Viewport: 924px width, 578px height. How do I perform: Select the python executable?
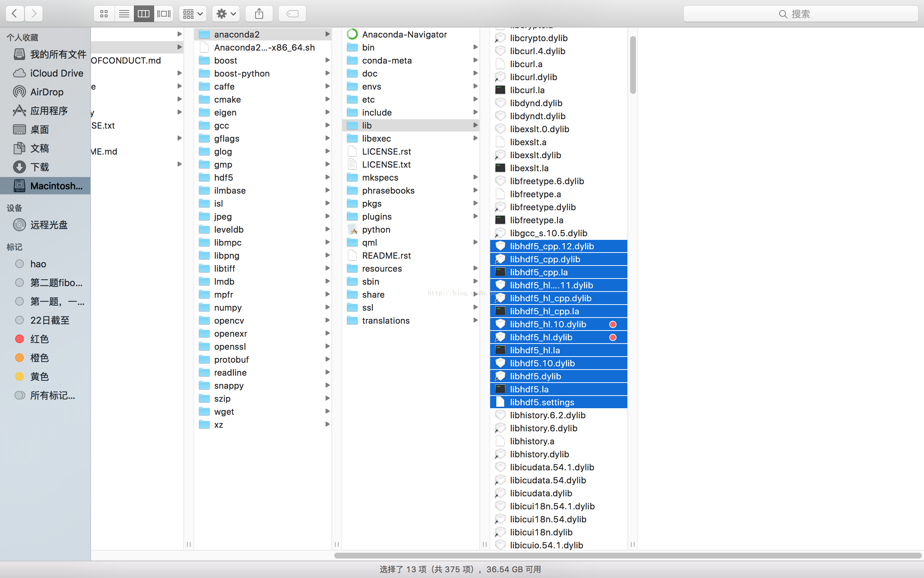click(410, 229)
